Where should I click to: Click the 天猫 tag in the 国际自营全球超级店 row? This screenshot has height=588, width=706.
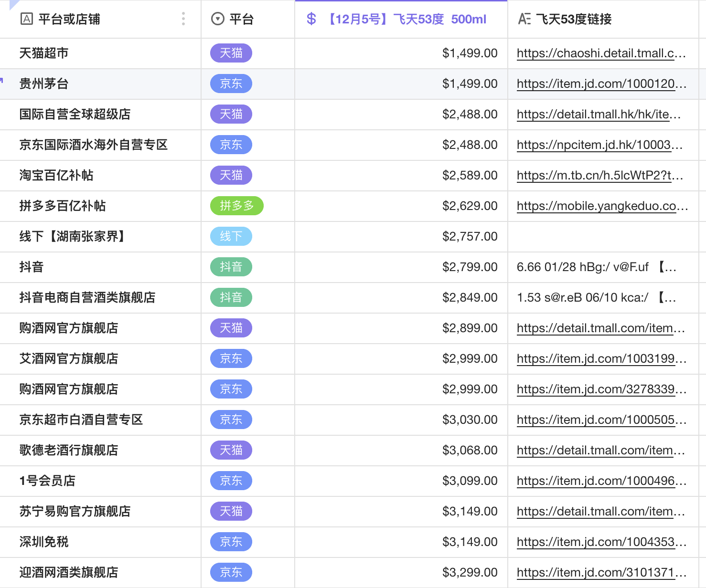[231, 114]
